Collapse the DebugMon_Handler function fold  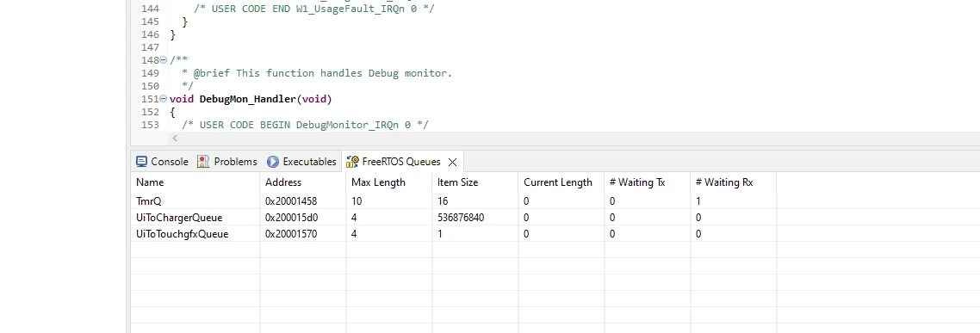164,99
